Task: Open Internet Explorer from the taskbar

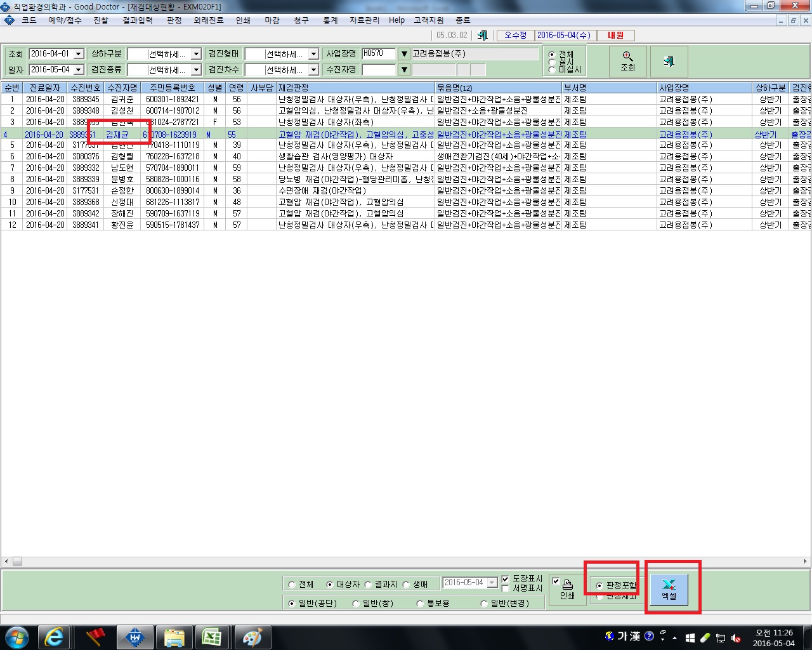Action: (55, 637)
